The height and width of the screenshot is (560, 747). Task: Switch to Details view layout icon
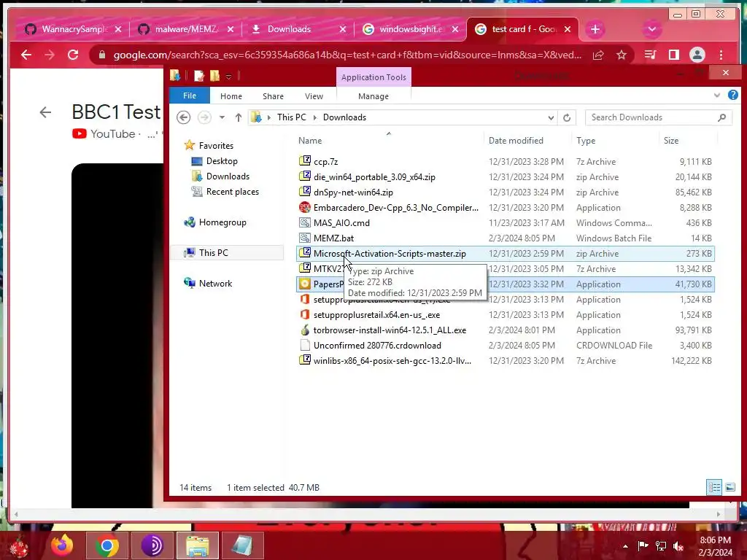point(714,487)
